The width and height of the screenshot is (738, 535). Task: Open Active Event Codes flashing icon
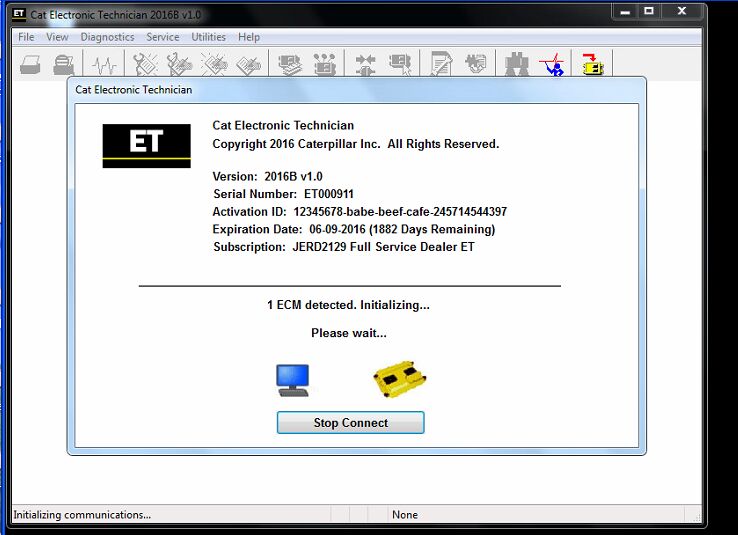pos(214,64)
